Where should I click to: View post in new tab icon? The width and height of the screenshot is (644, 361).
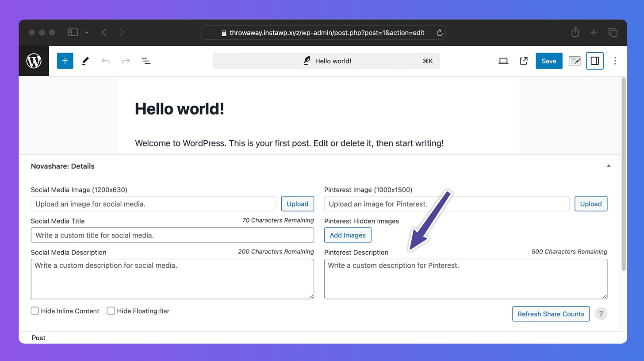[x=524, y=61]
